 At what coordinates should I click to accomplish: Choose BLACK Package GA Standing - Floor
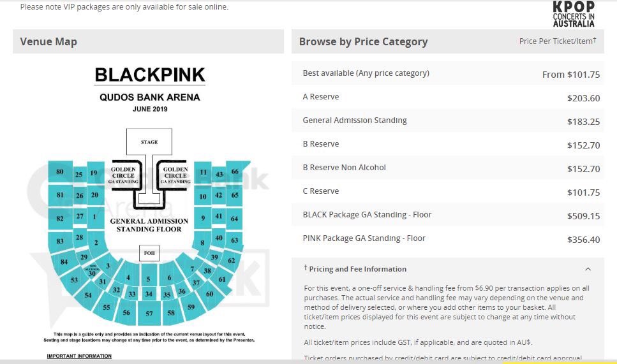coord(367,215)
